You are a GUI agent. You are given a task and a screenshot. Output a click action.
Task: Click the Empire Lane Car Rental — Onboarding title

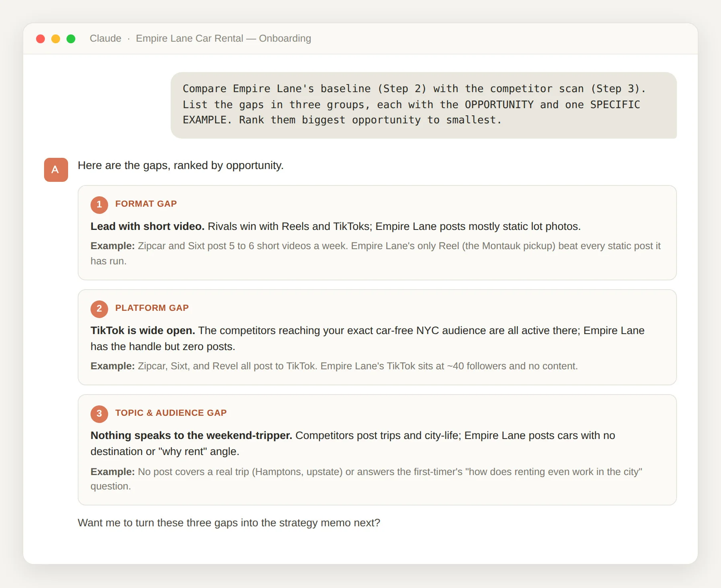coord(224,38)
